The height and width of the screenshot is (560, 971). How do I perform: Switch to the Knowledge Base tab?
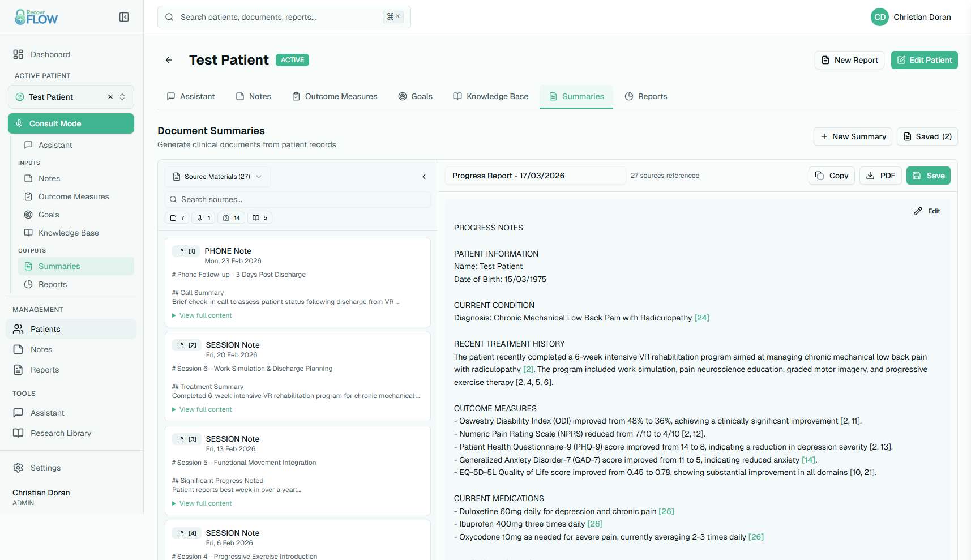click(x=490, y=96)
